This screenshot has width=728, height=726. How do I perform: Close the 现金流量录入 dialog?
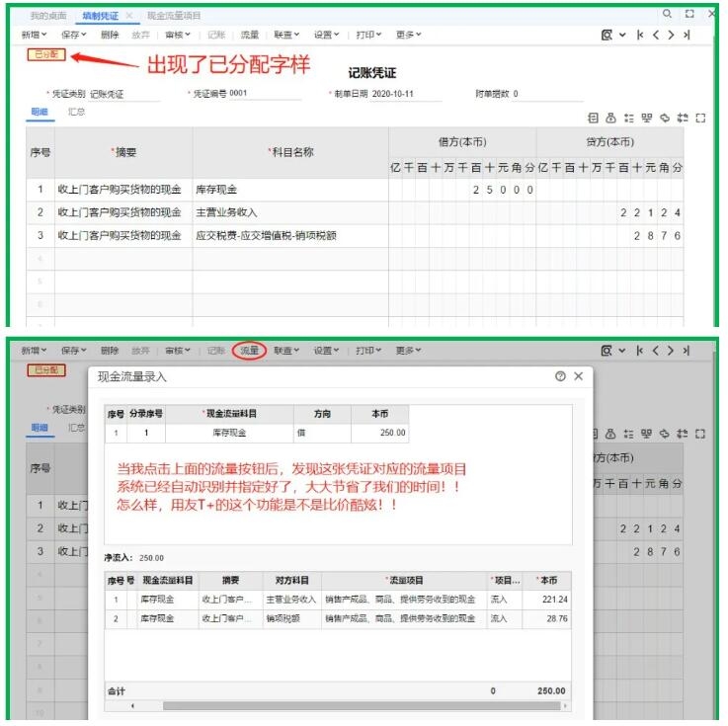[578, 376]
